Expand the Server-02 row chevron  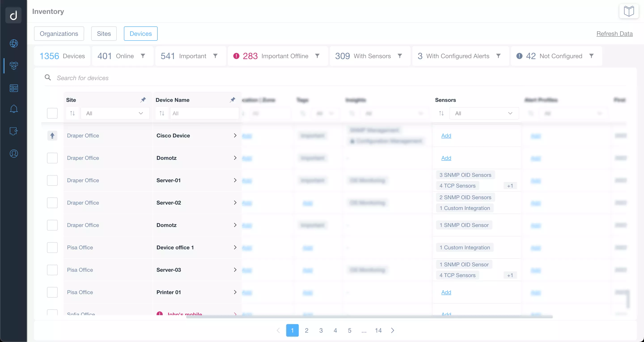[235, 203]
